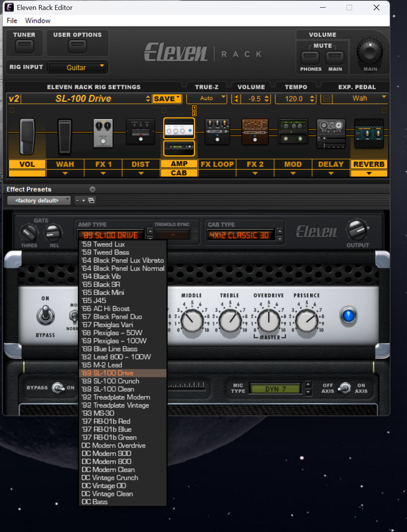The image size is (407, 532).
Task: Expand the REVERB effect type arrow
Action: point(369,174)
